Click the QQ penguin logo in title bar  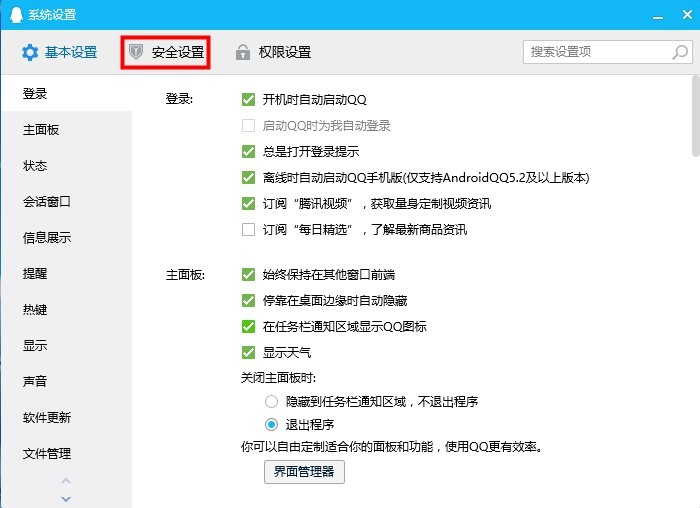pos(16,15)
